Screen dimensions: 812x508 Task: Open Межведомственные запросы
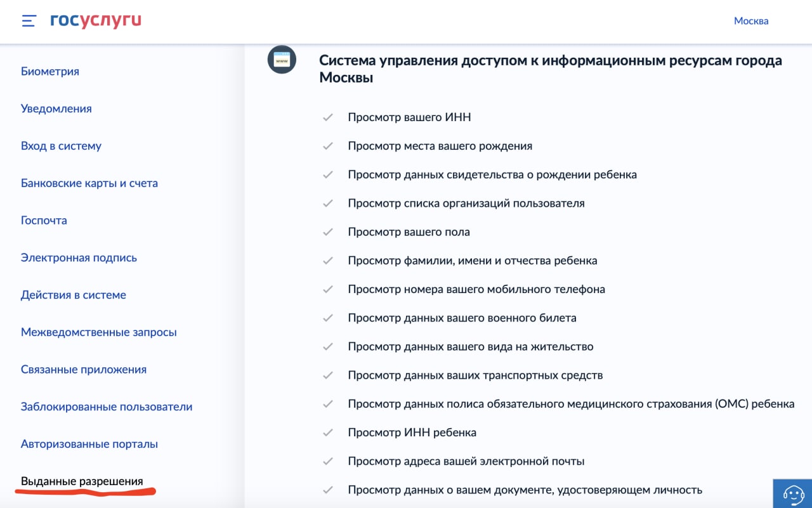pyautogui.click(x=99, y=332)
